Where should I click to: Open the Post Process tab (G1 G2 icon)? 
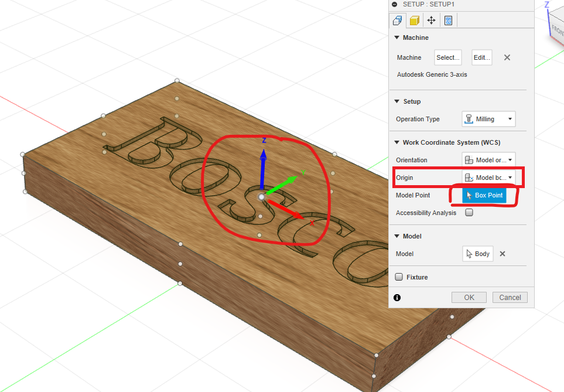448,21
